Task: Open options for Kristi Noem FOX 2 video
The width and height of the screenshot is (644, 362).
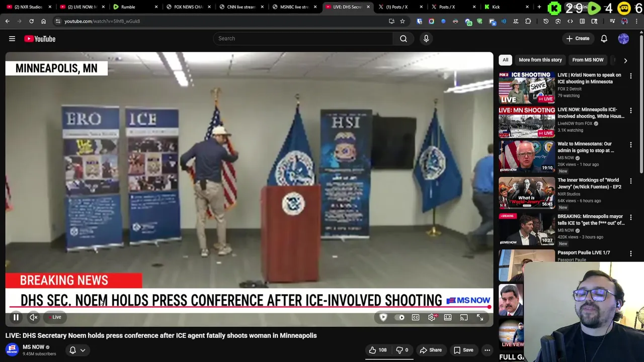Action: 631,76
